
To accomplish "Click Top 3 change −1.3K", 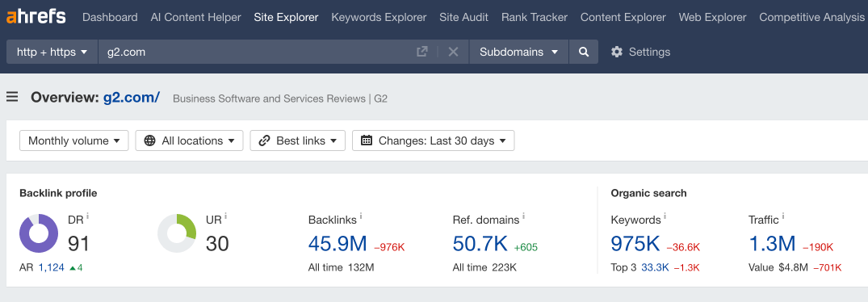I will 686,268.
